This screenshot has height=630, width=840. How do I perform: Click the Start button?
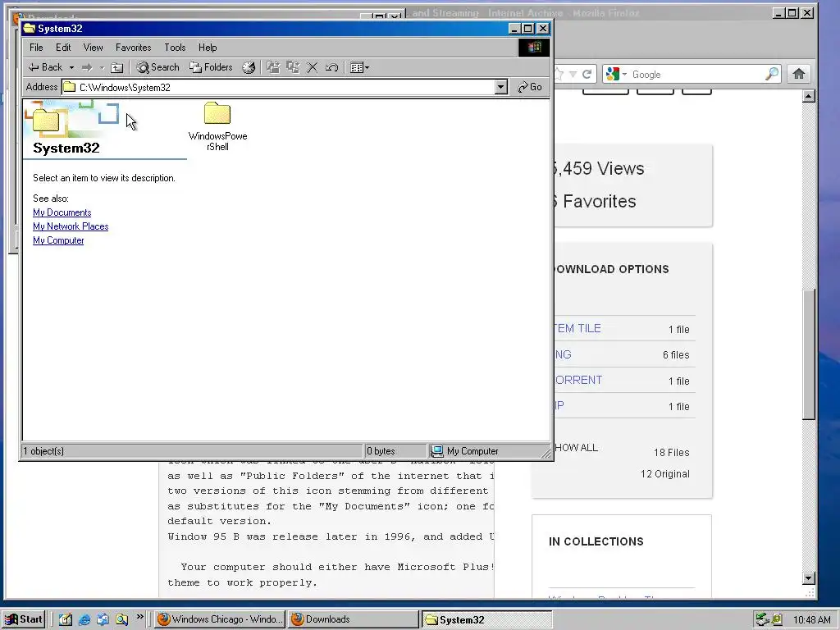click(24, 619)
